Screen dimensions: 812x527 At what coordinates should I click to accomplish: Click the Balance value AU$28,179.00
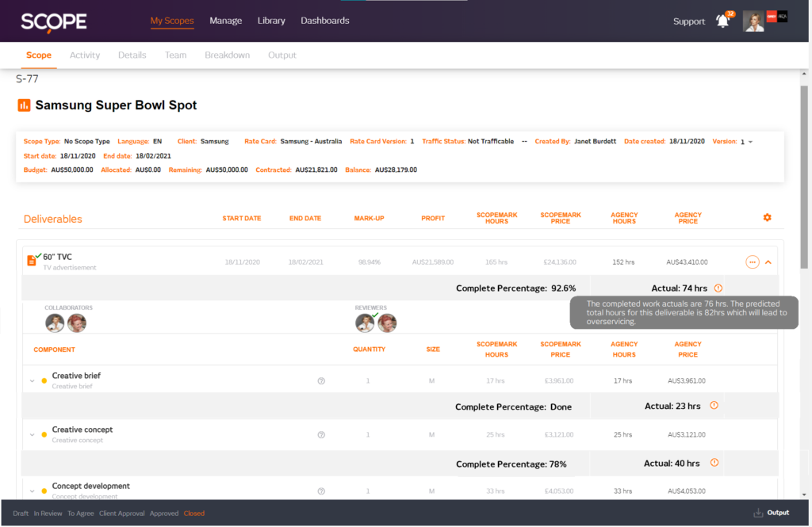coord(396,170)
